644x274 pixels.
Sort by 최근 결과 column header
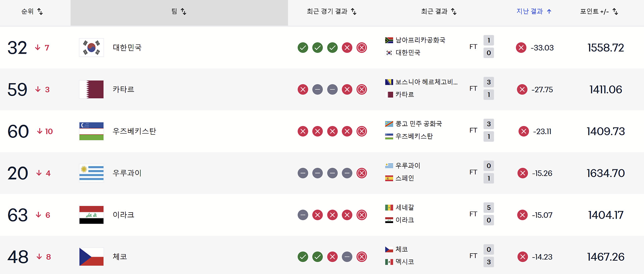(439, 11)
